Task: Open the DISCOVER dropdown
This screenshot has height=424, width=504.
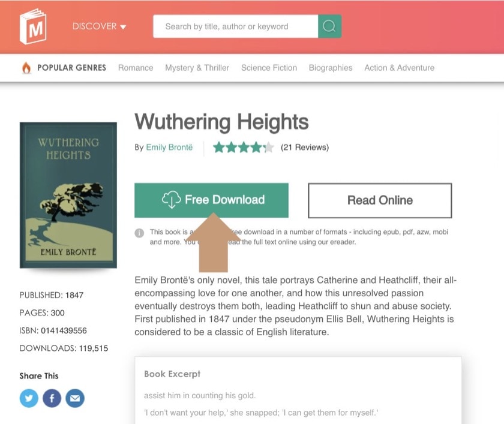Action: coord(94,26)
